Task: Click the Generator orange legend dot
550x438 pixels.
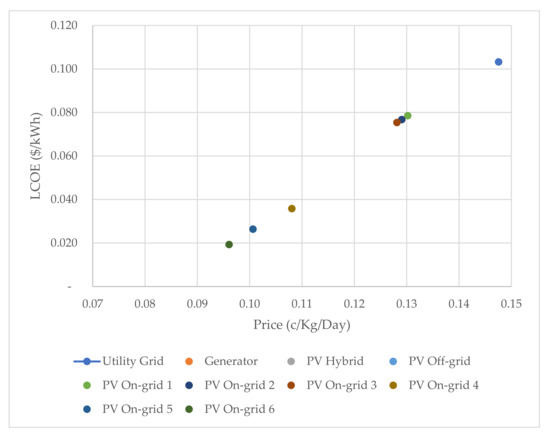Action: pos(189,361)
